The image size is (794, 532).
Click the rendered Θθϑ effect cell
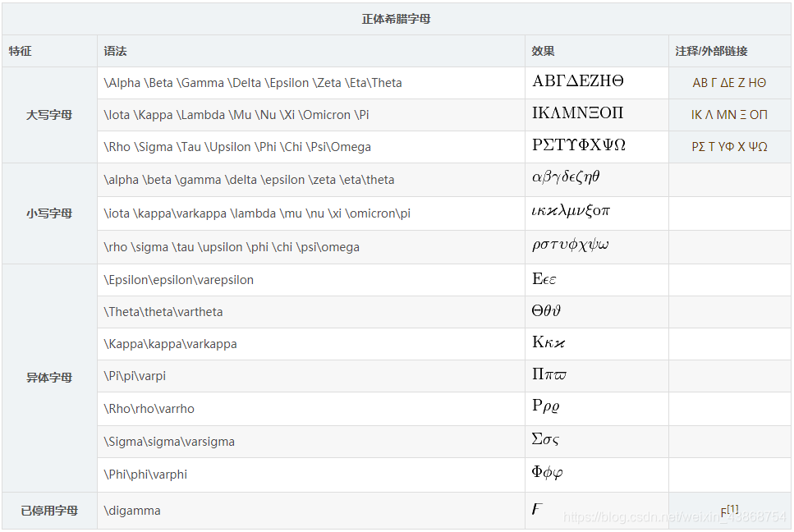coord(596,312)
